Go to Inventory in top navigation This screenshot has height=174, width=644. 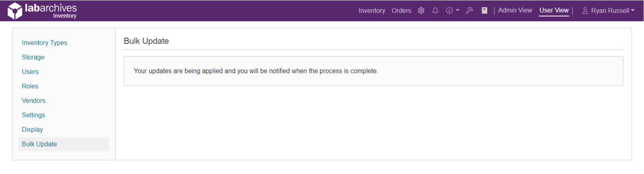[371, 10]
